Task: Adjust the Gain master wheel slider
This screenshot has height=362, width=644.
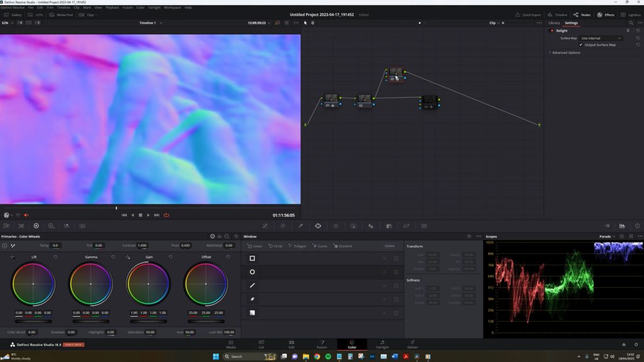Action: point(148,321)
